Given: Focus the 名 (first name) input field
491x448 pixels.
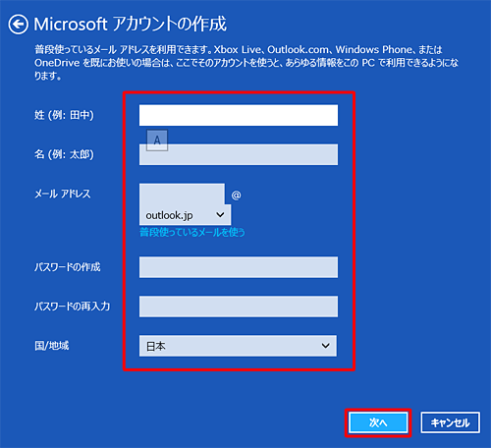Looking at the screenshot, I should pos(239,154).
